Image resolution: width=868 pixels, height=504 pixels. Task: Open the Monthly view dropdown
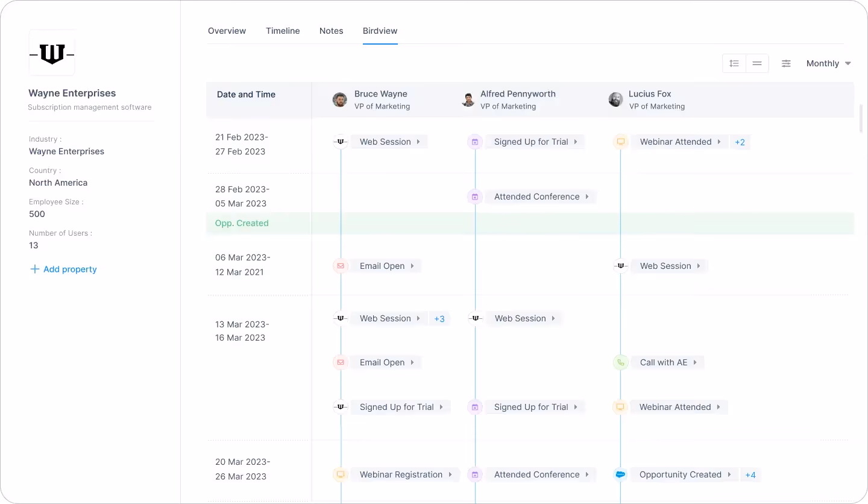tap(829, 63)
